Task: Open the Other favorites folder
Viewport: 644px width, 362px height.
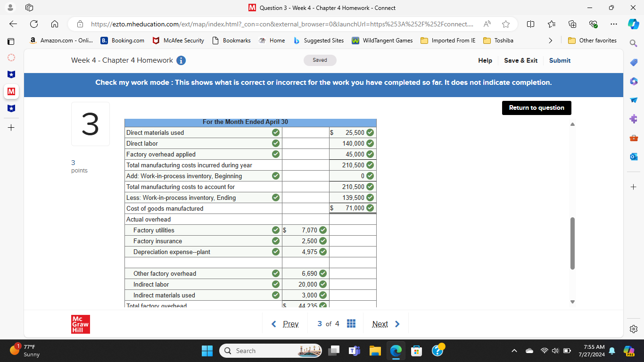Action: (x=592, y=41)
